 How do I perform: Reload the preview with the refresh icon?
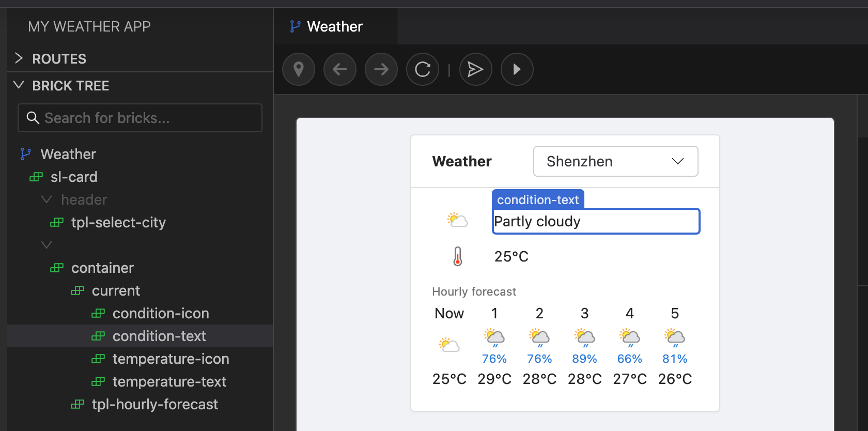click(x=423, y=69)
